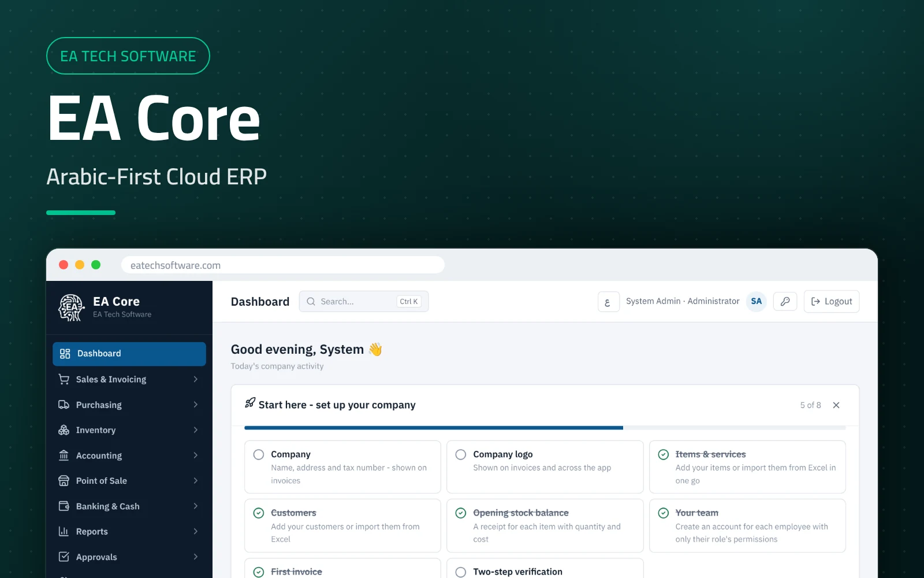This screenshot has width=924, height=578.
Task: Click the SA user avatar
Action: point(757,302)
